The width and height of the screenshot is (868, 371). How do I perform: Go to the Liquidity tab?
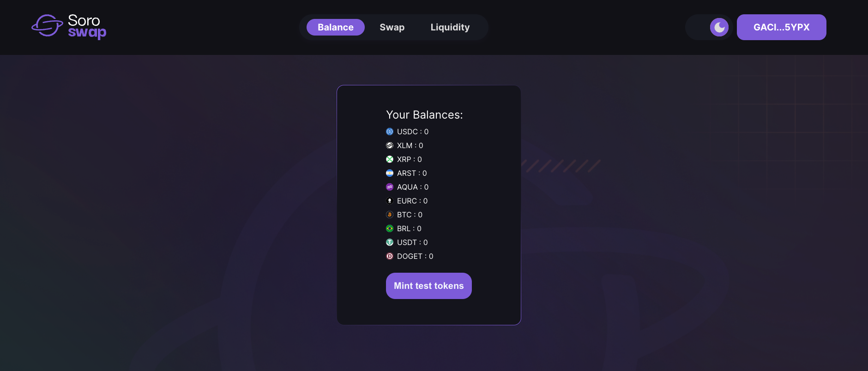[x=450, y=27]
